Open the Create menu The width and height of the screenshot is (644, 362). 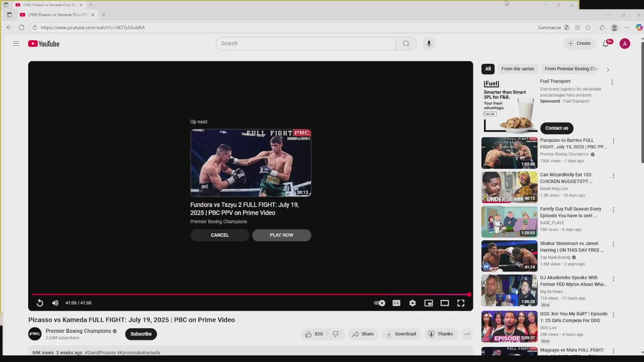579,43
